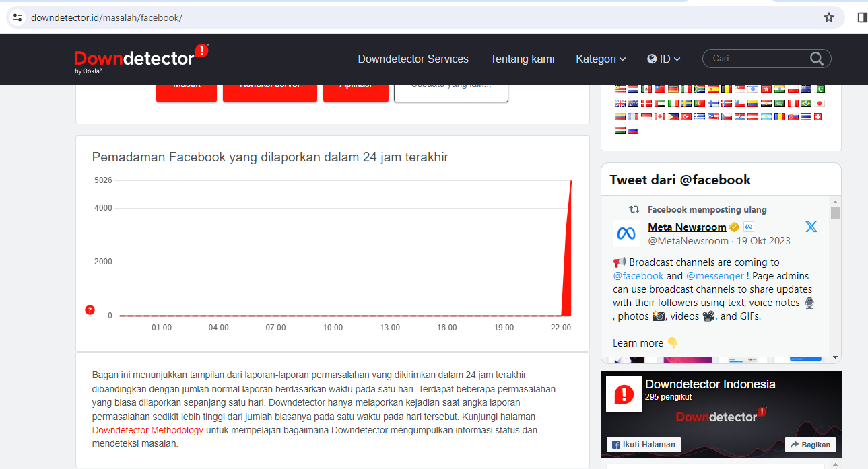Screen dimensions: 868x469
Task: Open the Downdetector Indonesia Facebook page title
Action: tap(710, 384)
